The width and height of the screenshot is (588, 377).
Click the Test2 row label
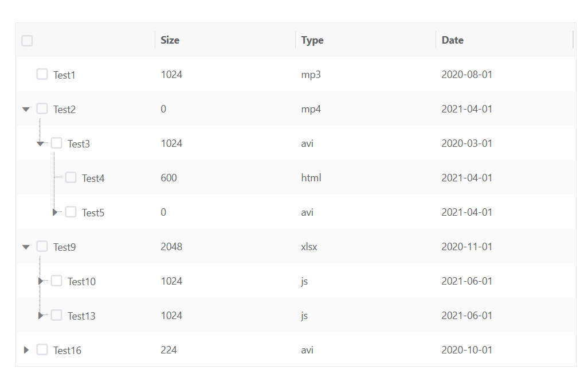click(64, 110)
